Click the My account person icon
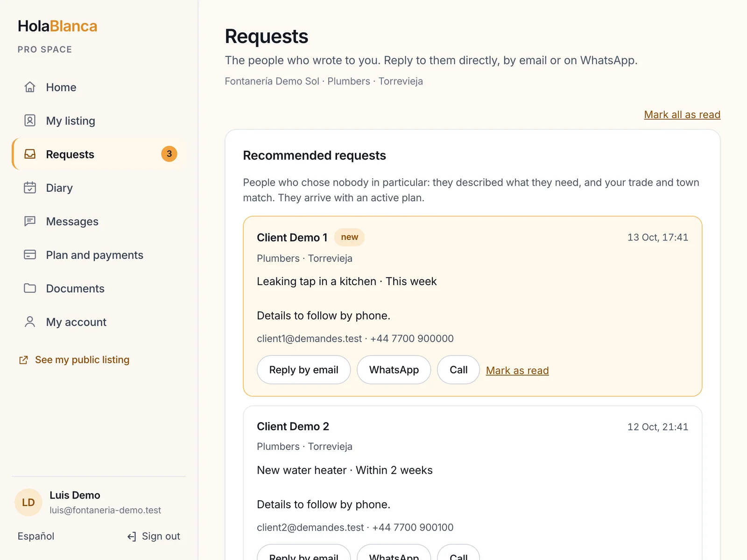The width and height of the screenshot is (747, 560). [x=30, y=322]
